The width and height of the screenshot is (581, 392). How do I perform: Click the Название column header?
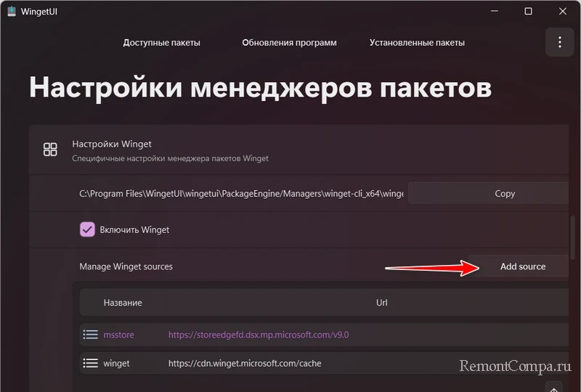pyautogui.click(x=123, y=303)
